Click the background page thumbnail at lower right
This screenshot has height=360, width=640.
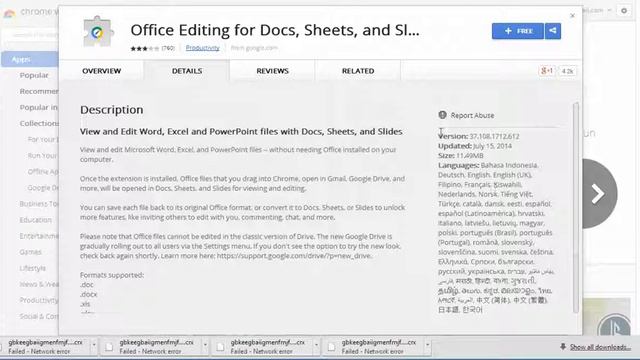tap(607, 318)
